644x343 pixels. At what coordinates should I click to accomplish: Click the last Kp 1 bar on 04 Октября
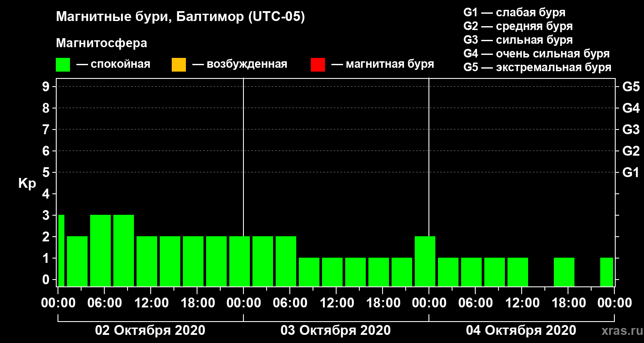607,272
